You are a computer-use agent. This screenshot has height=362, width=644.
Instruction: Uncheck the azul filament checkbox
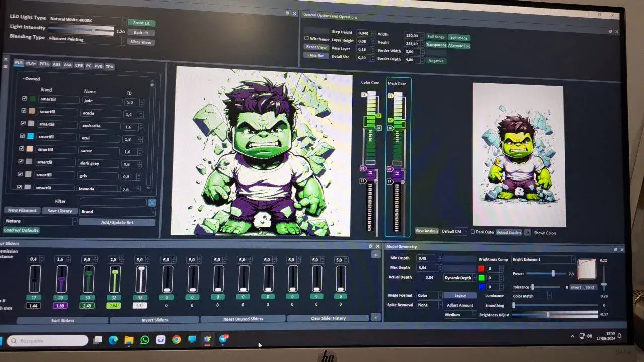(22, 136)
